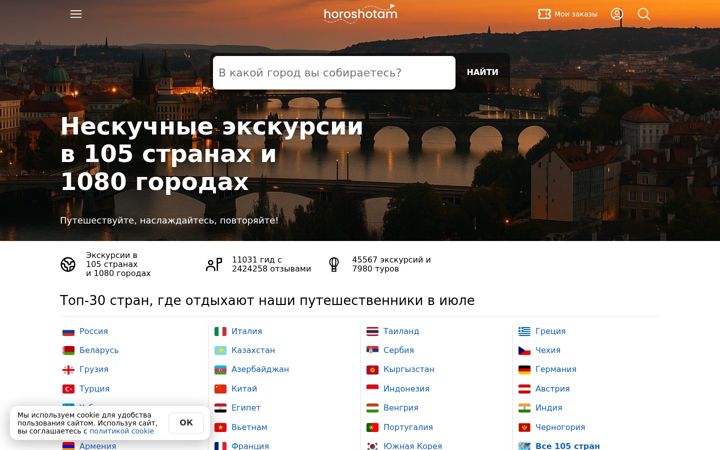Click the Egypt flag icon
The height and width of the screenshot is (450, 720).
coord(220,408)
